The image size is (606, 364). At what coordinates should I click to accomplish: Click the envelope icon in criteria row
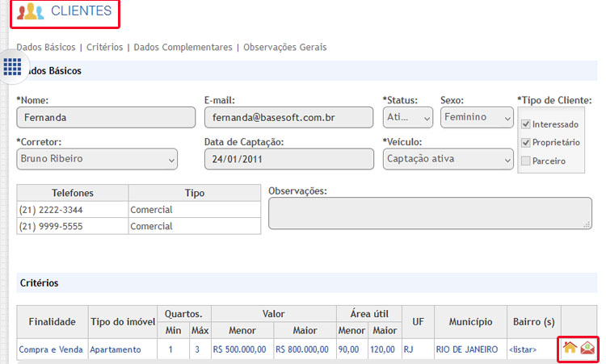588,349
